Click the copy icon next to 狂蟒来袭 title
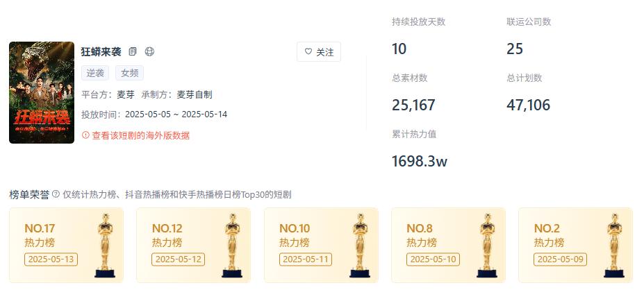The image size is (644, 290). tap(133, 51)
